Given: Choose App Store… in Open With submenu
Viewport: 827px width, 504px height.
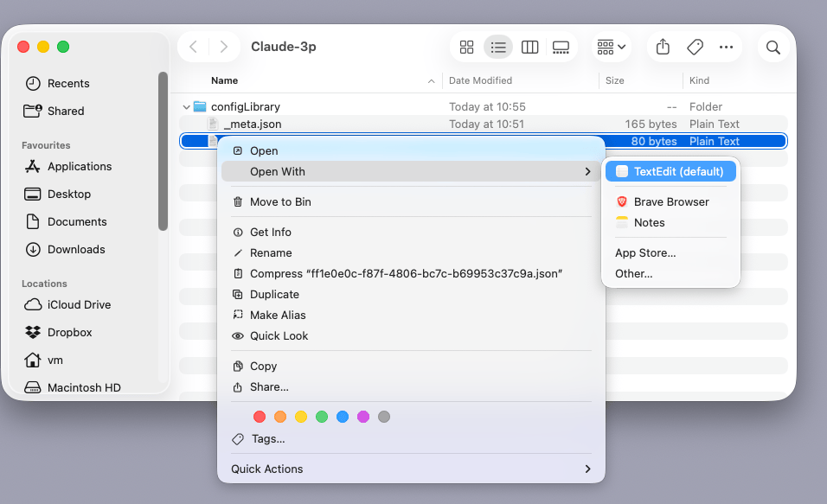Looking at the screenshot, I should point(670,253).
